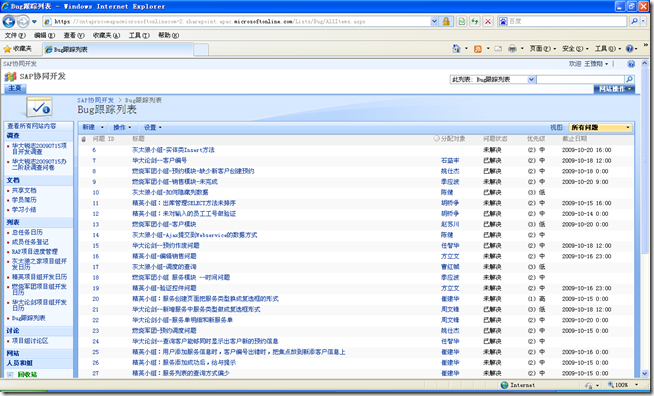Go back with the IE back arrow

[x=9, y=21]
